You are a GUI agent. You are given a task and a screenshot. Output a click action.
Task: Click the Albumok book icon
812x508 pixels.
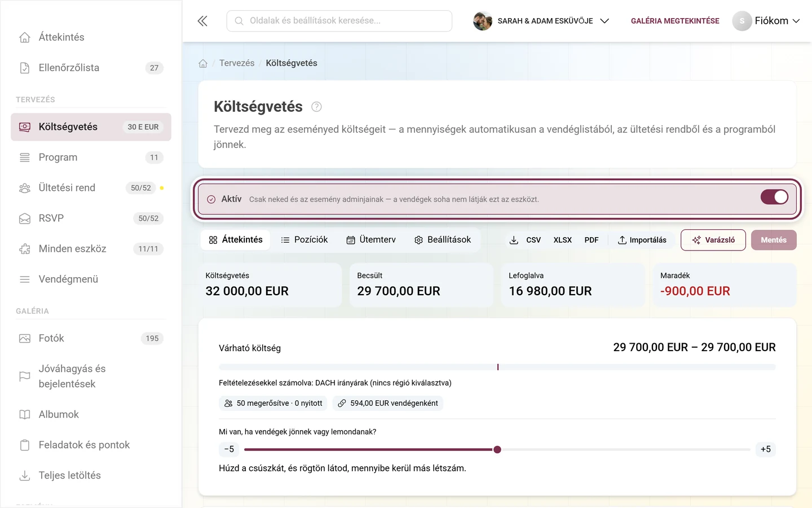[x=25, y=415]
